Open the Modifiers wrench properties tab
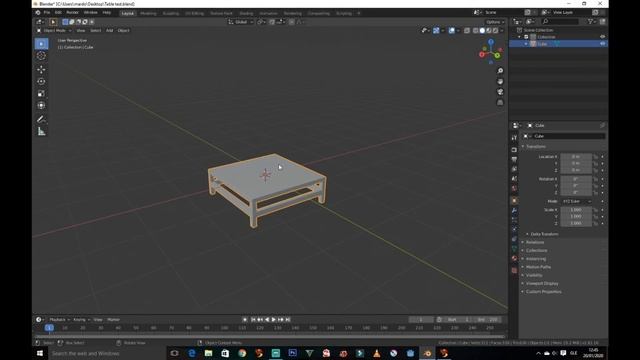 [514, 210]
